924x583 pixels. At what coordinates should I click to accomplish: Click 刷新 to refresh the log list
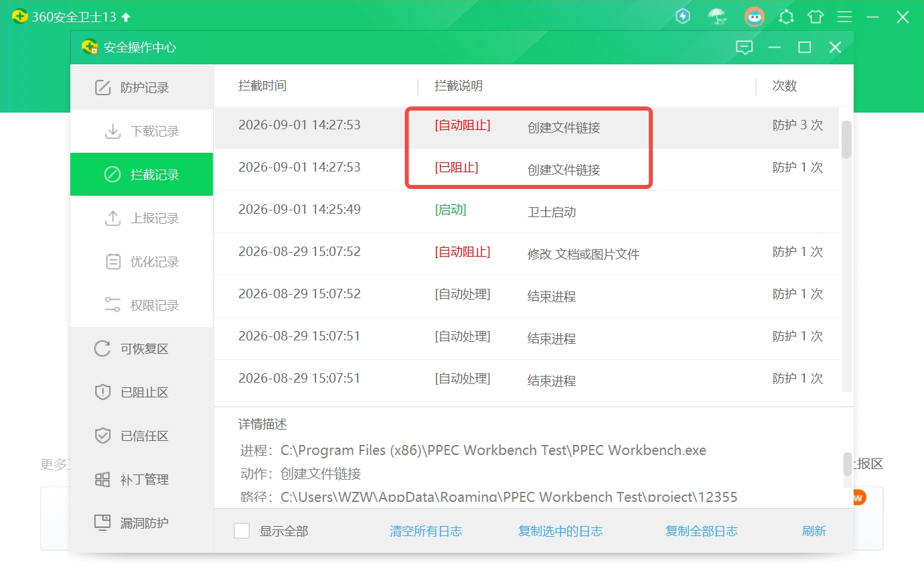814,531
